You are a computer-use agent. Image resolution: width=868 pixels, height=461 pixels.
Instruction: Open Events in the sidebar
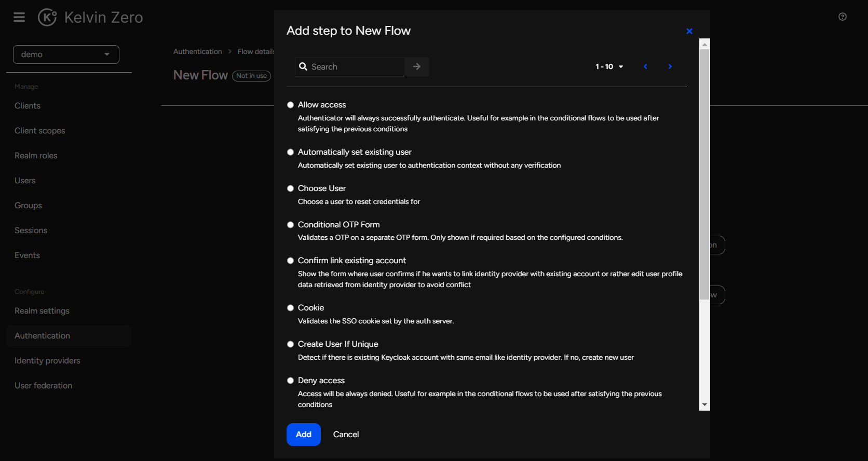point(27,255)
